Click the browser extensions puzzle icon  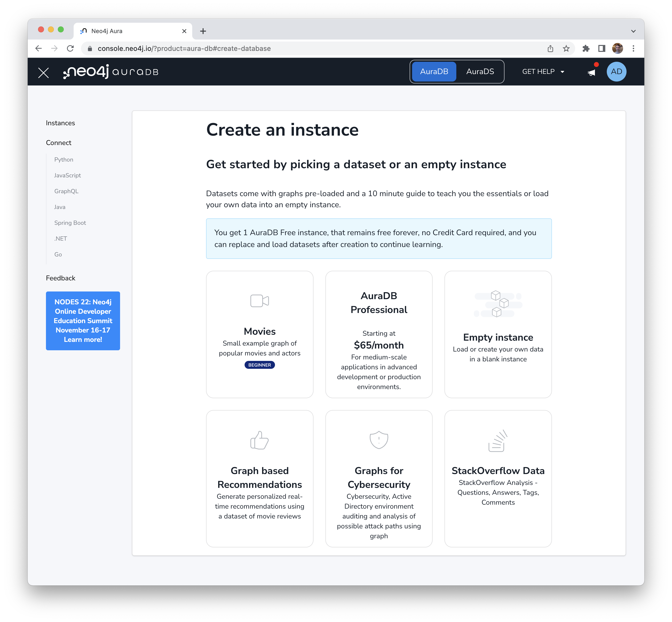click(586, 48)
